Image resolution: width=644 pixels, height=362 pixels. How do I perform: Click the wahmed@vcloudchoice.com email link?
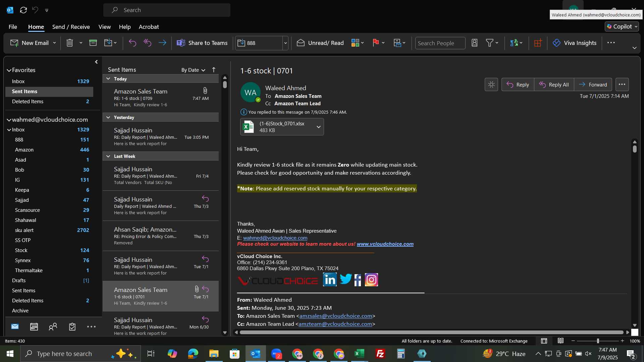275,238
